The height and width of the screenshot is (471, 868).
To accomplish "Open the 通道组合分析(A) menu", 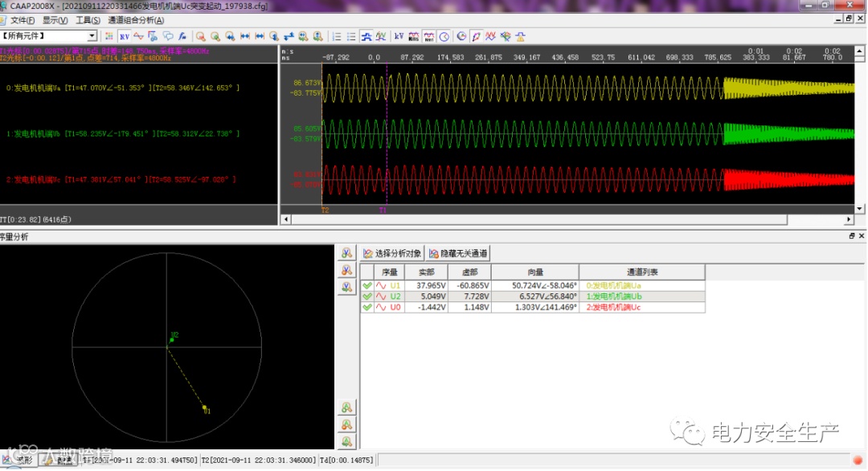I will 136,20.
